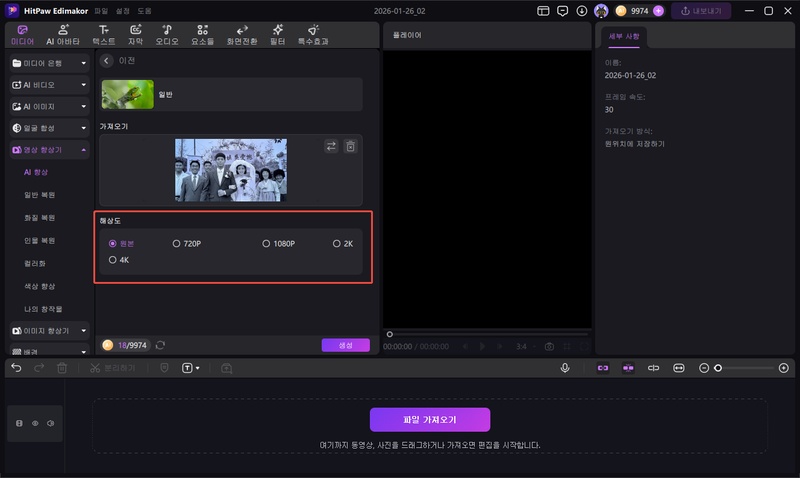Open the AI 아바타 tab
This screenshot has height=478, width=800.
pyautogui.click(x=63, y=35)
